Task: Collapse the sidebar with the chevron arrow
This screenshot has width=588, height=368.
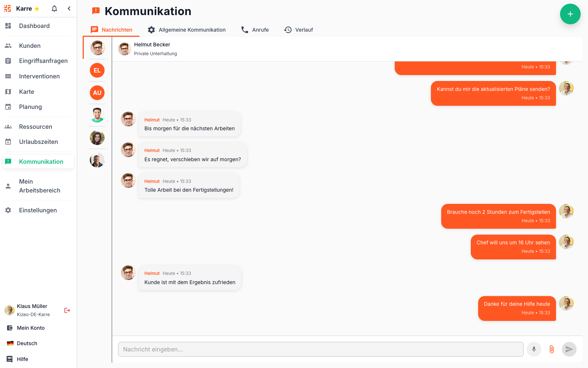Action: [69, 8]
